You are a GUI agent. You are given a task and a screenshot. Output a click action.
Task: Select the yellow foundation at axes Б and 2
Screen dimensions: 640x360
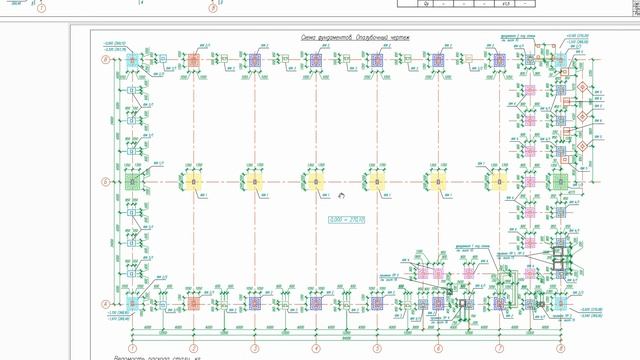click(x=193, y=182)
